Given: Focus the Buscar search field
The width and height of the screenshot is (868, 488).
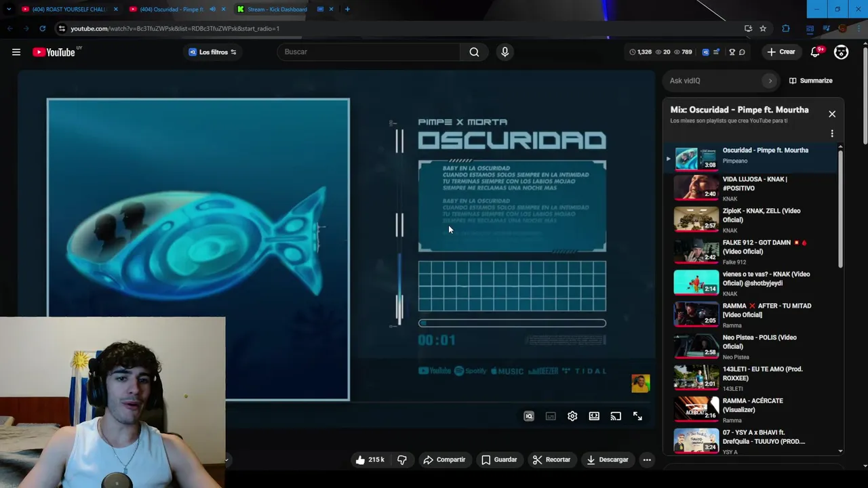Looking at the screenshot, I should pyautogui.click(x=368, y=52).
